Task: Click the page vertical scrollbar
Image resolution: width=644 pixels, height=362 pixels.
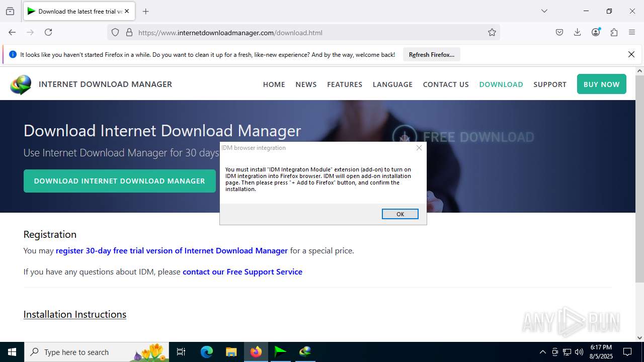Action: (639, 179)
